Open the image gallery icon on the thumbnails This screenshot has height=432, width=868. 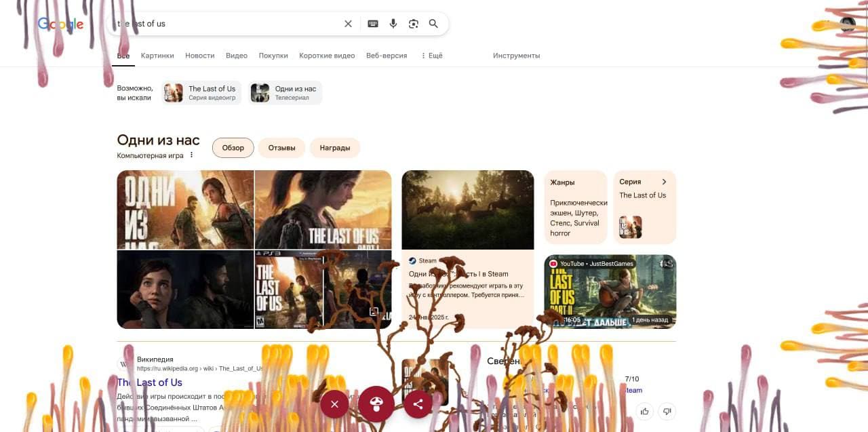(x=374, y=311)
